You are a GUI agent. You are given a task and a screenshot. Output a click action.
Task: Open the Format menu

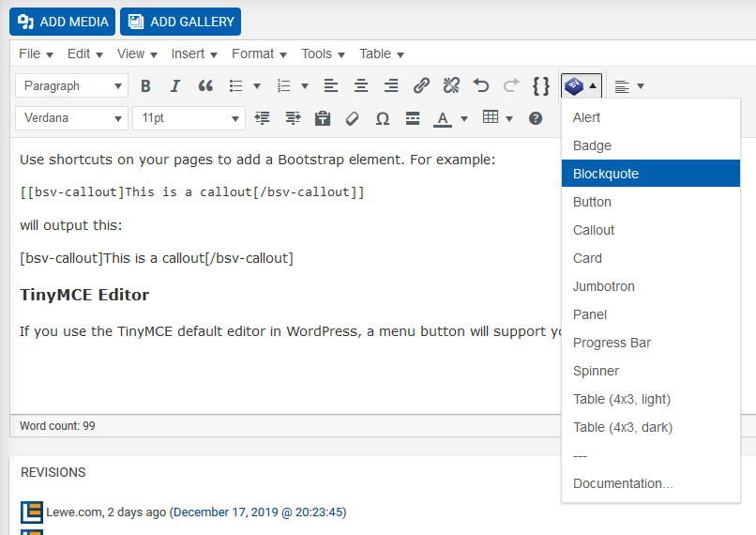click(259, 54)
